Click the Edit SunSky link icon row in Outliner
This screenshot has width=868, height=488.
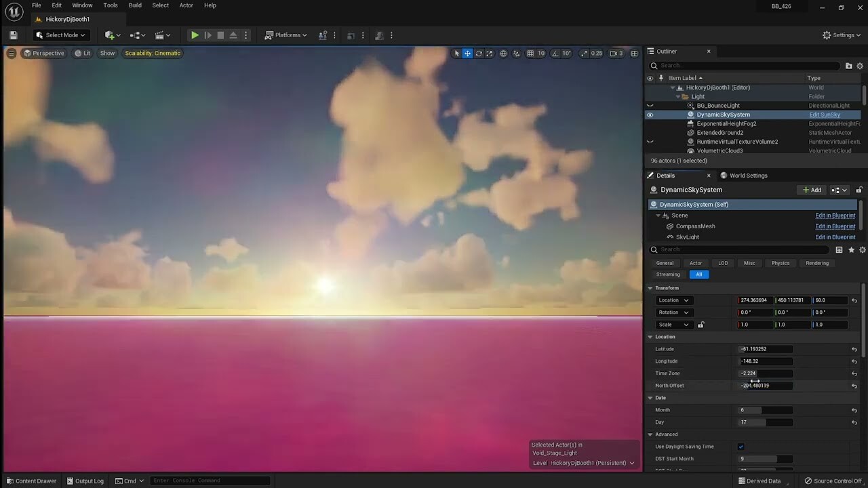coord(825,115)
